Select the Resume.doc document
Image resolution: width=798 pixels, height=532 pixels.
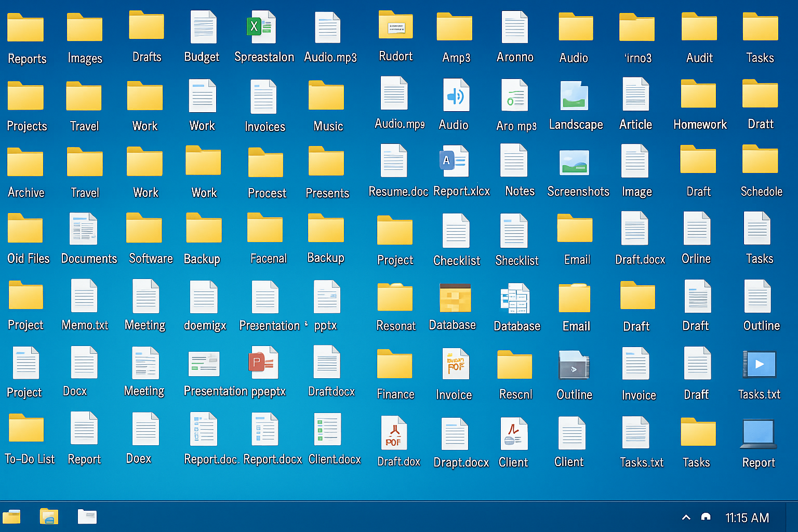pyautogui.click(x=394, y=162)
